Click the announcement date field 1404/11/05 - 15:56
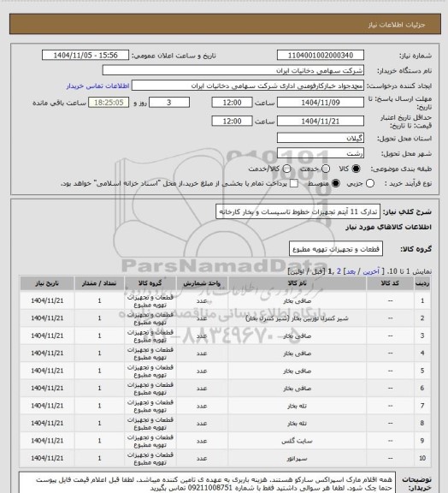Viewport: 448px width, 493px height. pos(85,56)
